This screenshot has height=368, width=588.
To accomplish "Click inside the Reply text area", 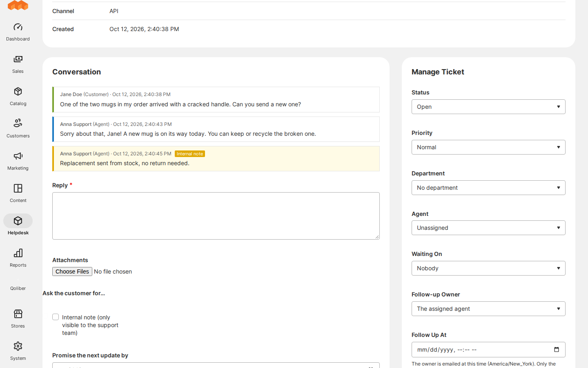I will pyautogui.click(x=216, y=216).
